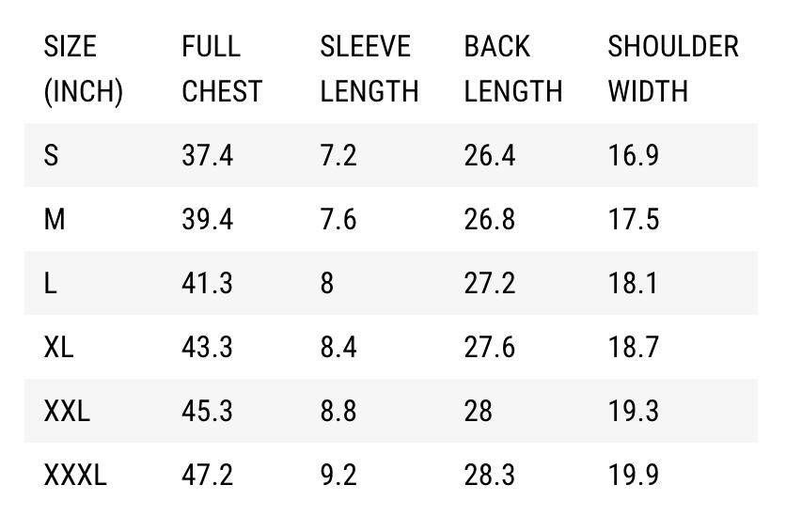Click the BACK LENGTH column header
This screenshot has height=532, width=786.
pyautogui.click(x=512, y=69)
